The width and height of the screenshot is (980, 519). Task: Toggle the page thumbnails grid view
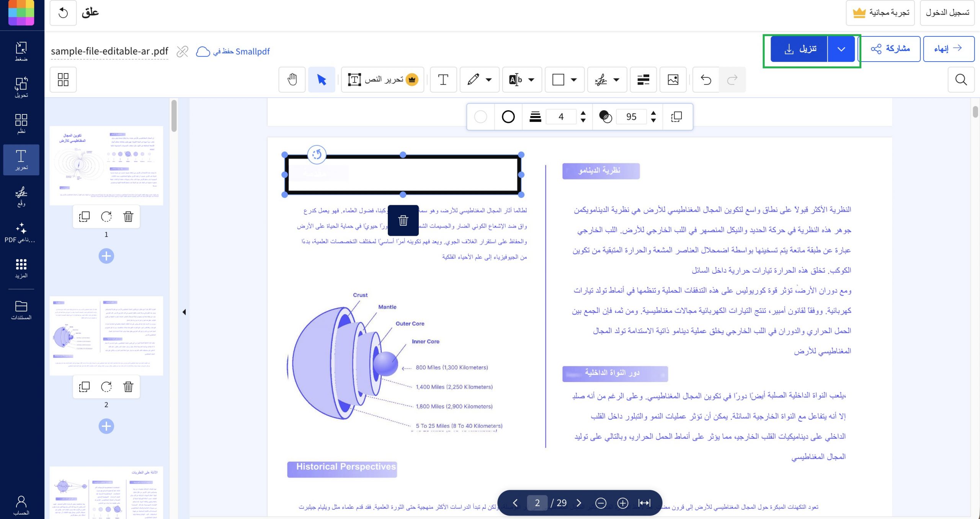tap(63, 80)
